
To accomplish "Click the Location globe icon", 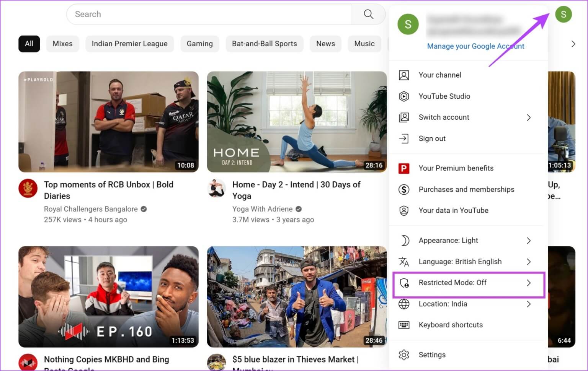I will [404, 304].
